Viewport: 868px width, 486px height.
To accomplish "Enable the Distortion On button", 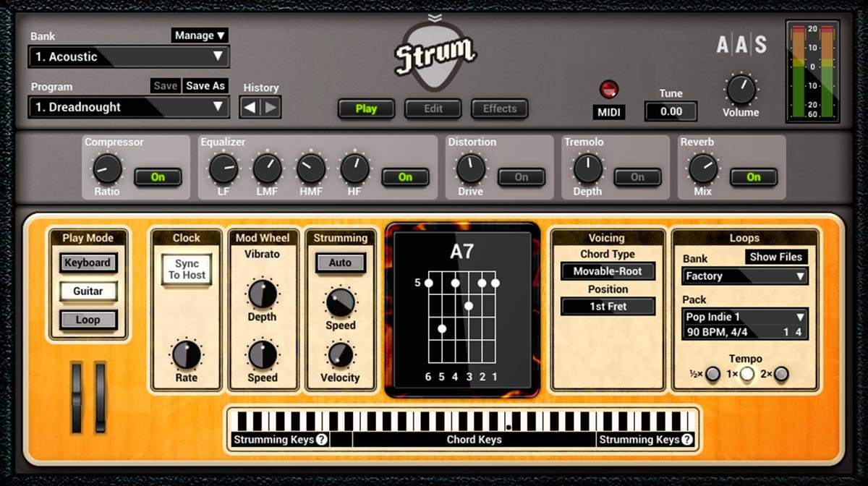I will (522, 177).
